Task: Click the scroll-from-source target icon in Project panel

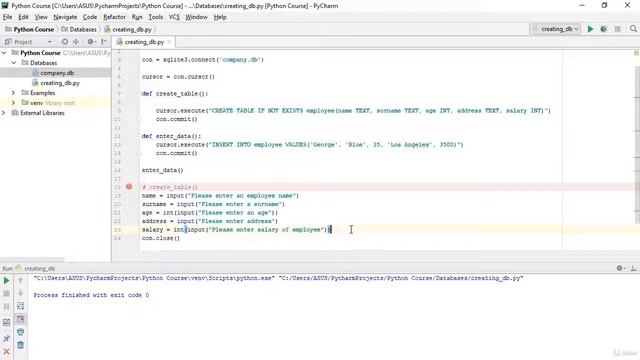Action: coord(65,42)
